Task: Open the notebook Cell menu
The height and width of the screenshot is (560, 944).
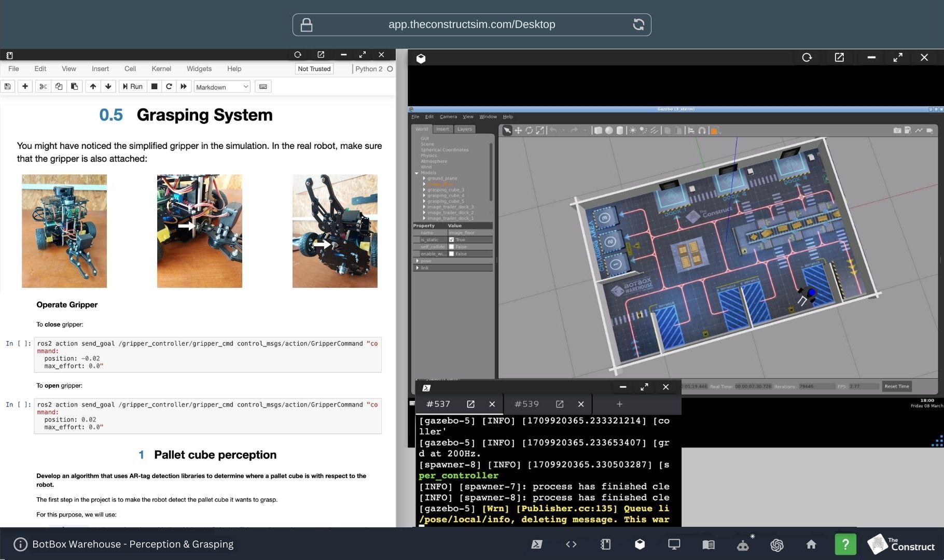Action: tap(130, 68)
